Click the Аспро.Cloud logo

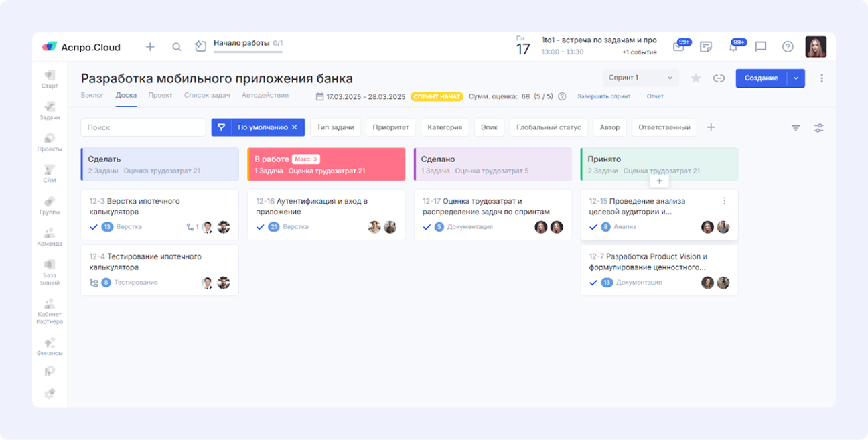(x=81, y=47)
